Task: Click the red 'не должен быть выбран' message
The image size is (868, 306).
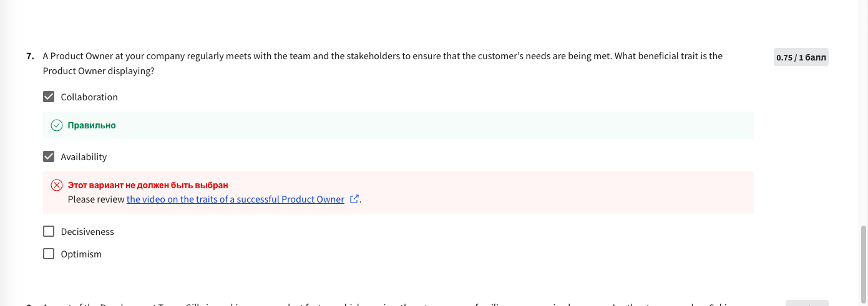Action: point(148,185)
